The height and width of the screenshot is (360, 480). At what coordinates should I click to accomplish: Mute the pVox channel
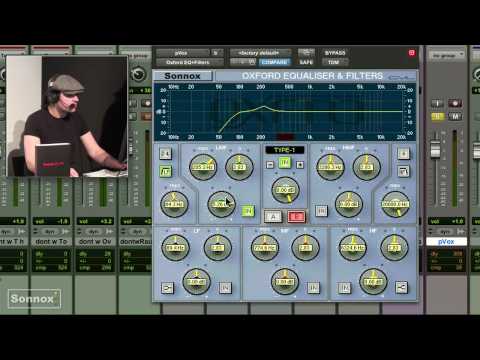coord(455,116)
